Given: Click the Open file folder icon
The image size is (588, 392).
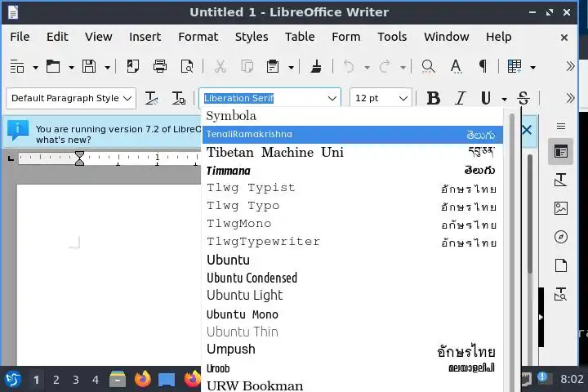Looking at the screenshot, I should [53, 67].
